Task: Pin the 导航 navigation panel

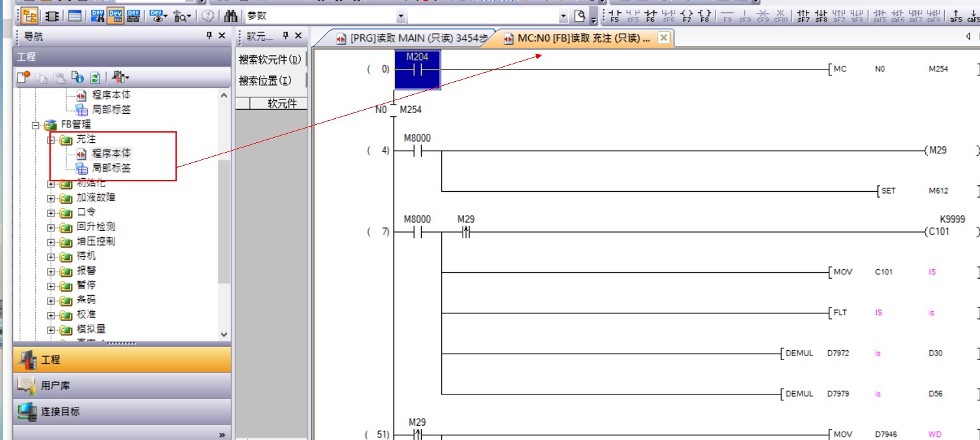Action: click(x=209, y=36)
